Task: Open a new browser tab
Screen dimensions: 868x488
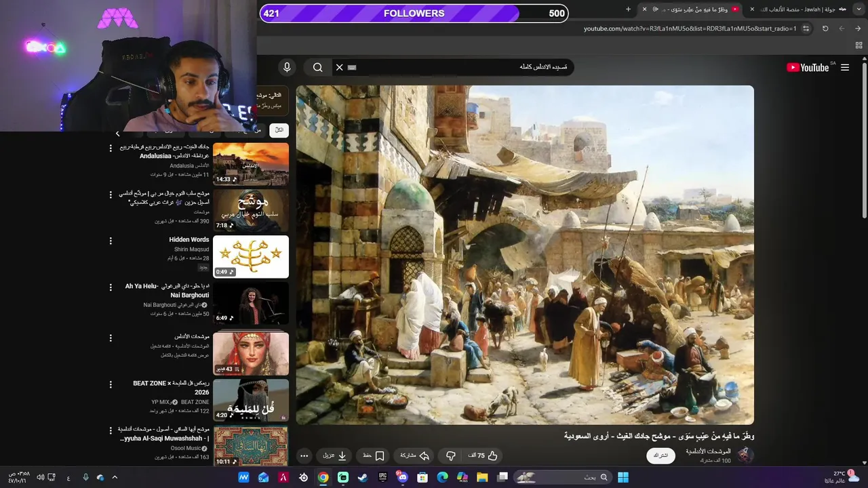Action: [628, 9]
